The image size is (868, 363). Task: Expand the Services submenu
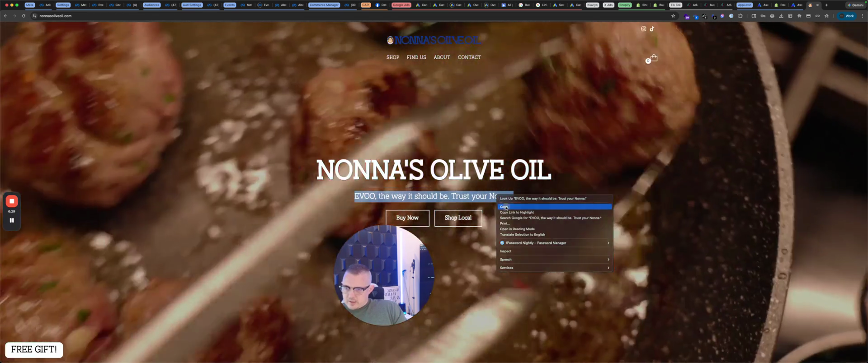(x=554, y=268)
